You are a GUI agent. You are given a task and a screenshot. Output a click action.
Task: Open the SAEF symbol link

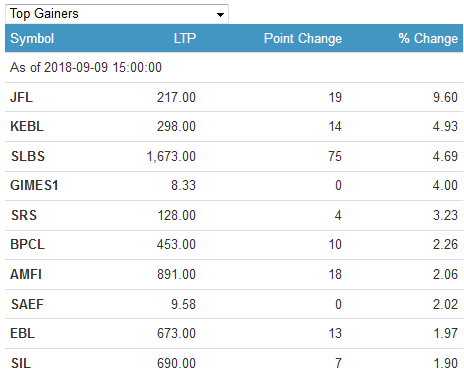(x=27, y=304)
